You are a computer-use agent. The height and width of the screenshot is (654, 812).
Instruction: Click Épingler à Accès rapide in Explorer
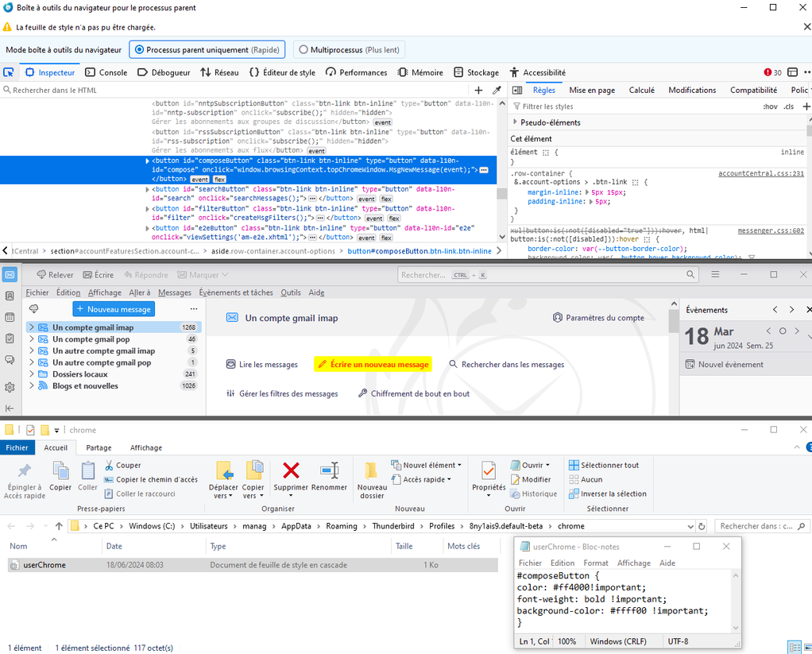pyautogui.click(x=25, y=480)
